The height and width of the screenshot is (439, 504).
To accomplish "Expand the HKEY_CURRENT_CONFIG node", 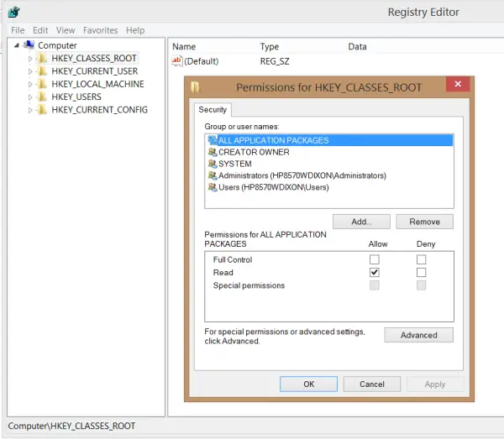I will pyautogui.click(x=30, y=110).
